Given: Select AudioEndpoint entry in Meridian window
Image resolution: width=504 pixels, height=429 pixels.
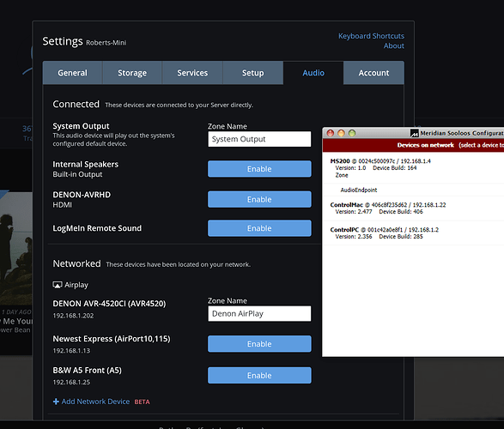Looking at the screenshot, I should click(413, 190).
